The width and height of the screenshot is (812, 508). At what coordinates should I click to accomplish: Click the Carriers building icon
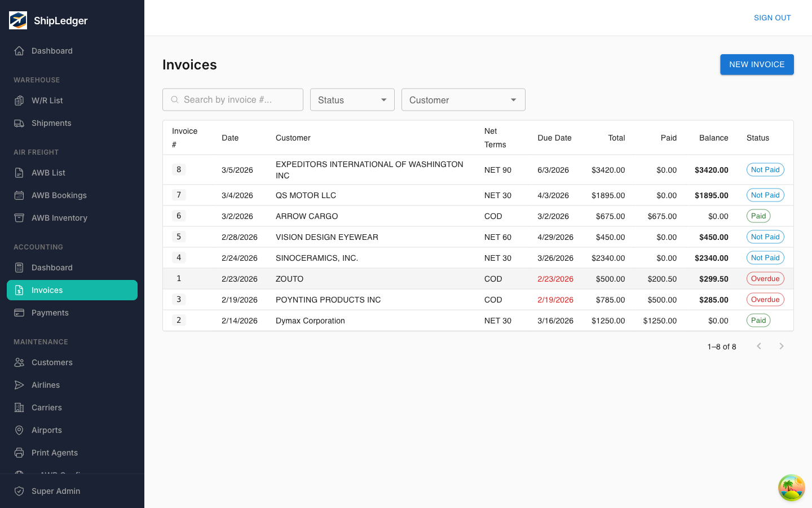click(19, 408)
